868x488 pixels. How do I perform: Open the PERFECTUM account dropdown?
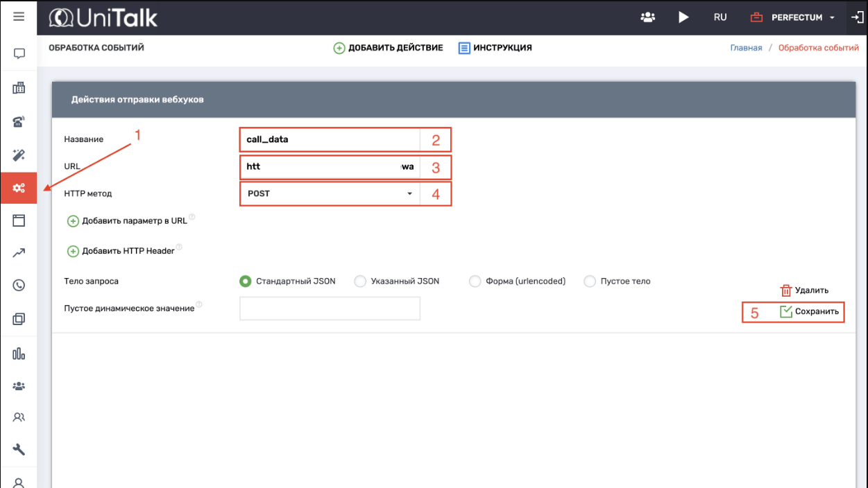coord(794,17)
